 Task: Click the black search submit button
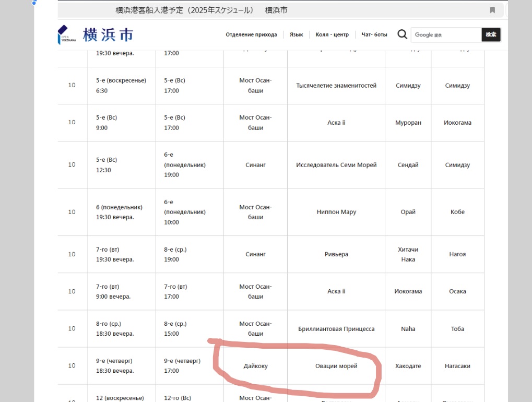[x=491, y=34]
